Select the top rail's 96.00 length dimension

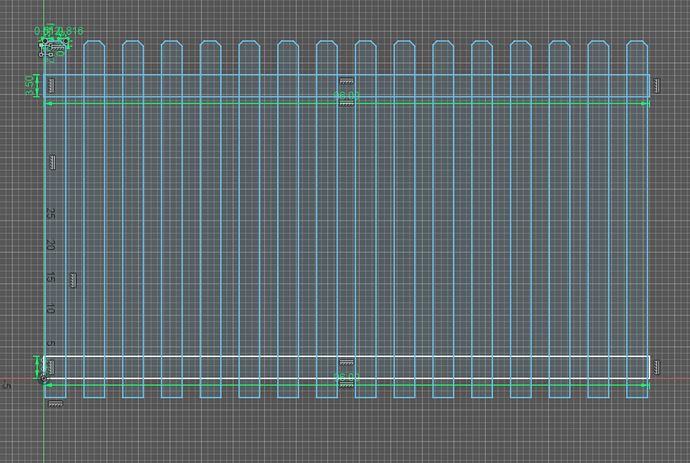(x=346, y=97)
